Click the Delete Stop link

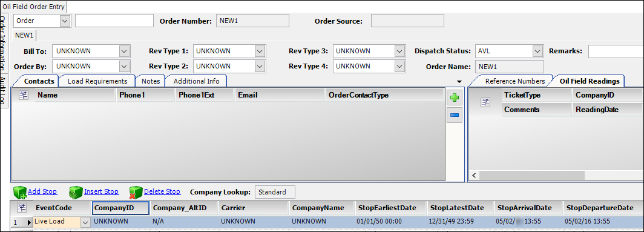pos(162,191)
